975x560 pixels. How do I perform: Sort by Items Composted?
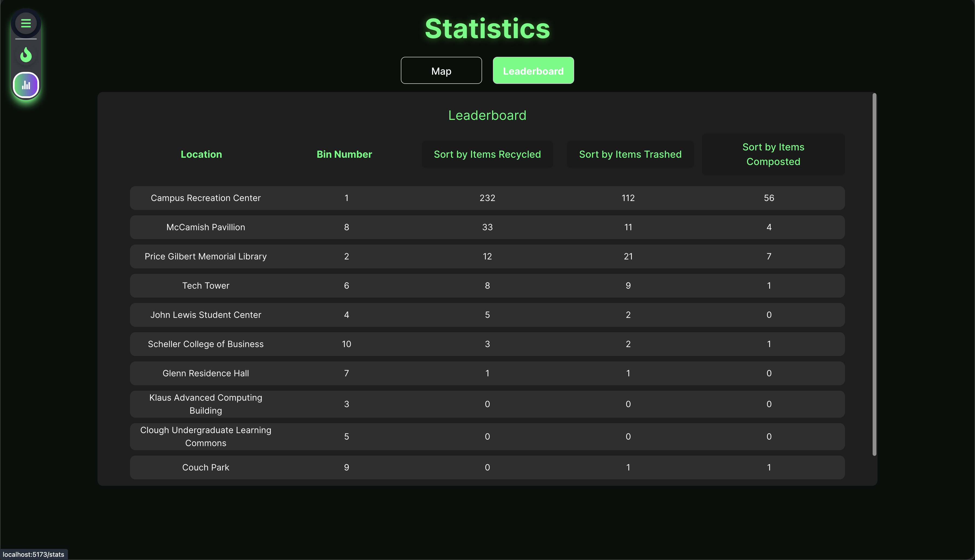tap(773, 154)
